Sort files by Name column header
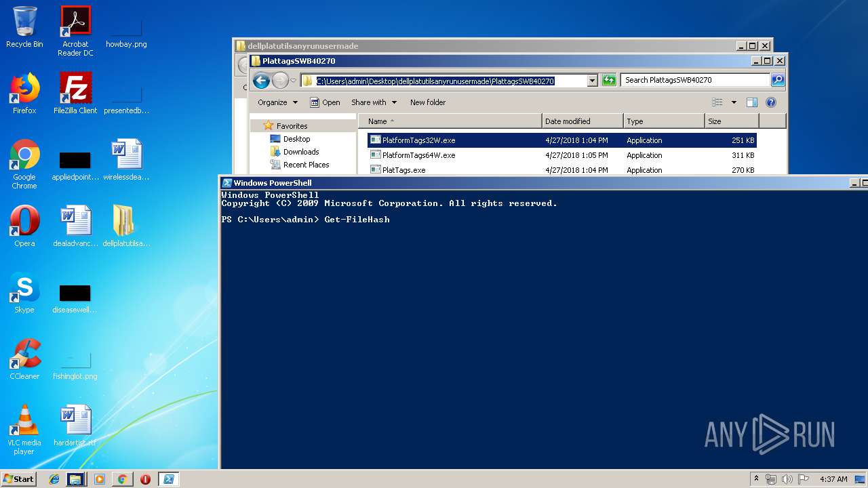 click(450, 121)
